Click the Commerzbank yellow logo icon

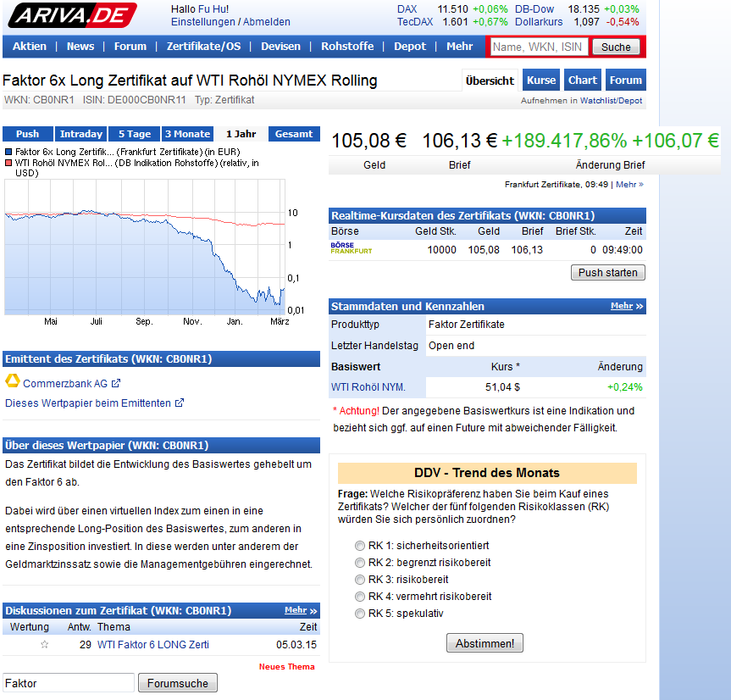pyautogui.click(x=12, y=381)
